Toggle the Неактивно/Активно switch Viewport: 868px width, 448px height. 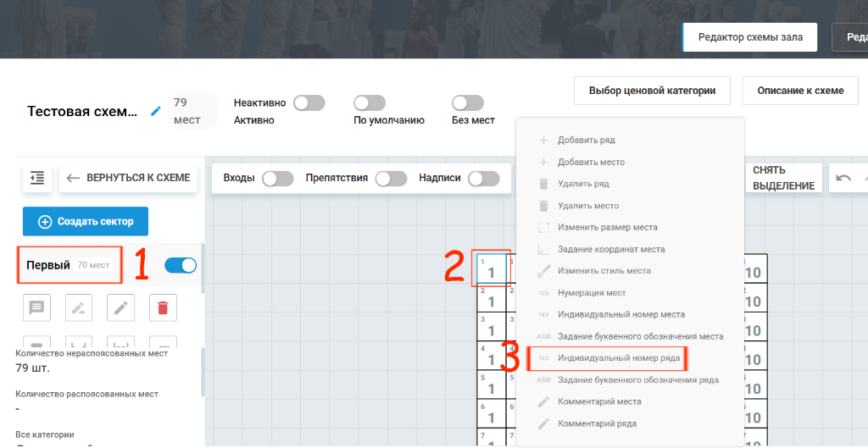[x=309, y=102]
